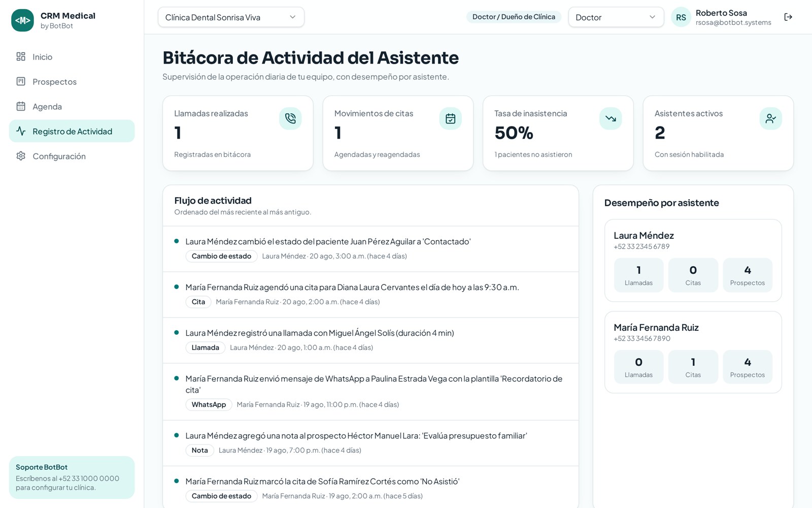Viewport: 812px width, 508px height.
Task: Click Laura Méndez Prospectos stat tile
Action: point(747,275)
